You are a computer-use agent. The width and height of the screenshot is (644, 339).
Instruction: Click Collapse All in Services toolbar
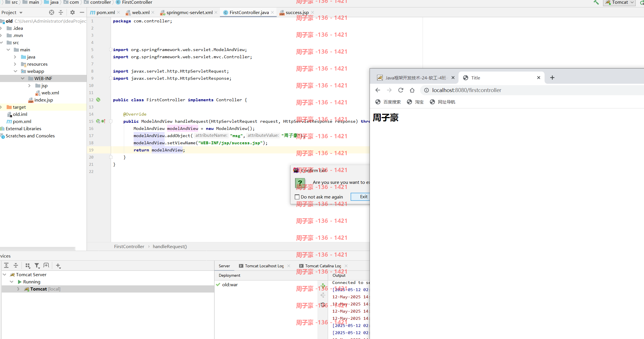16,266
